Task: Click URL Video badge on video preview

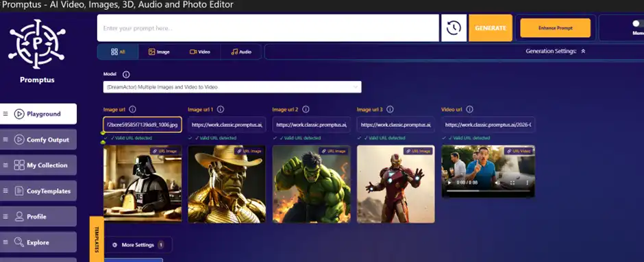Action: pos(519,151)
